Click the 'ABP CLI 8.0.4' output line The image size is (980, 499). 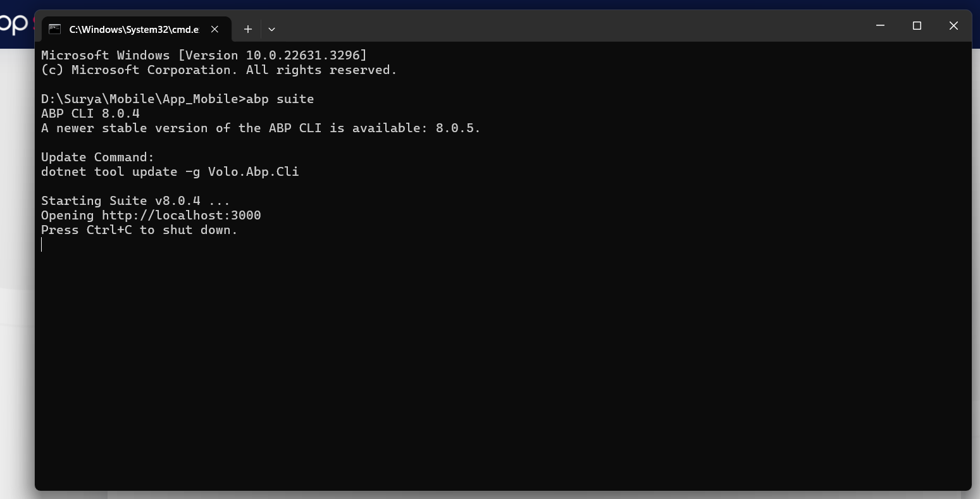point(90,113)
